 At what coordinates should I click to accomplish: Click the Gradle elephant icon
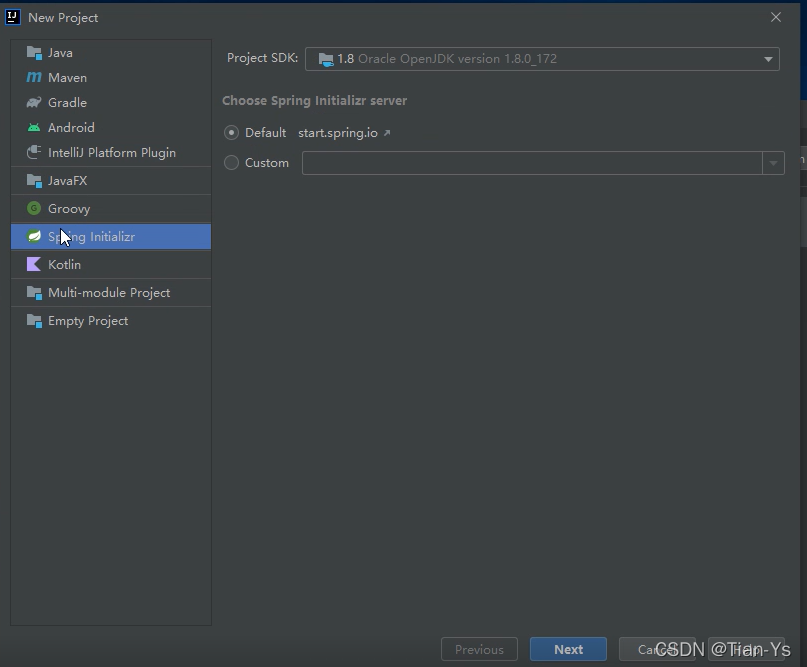[x=34, y=102]
